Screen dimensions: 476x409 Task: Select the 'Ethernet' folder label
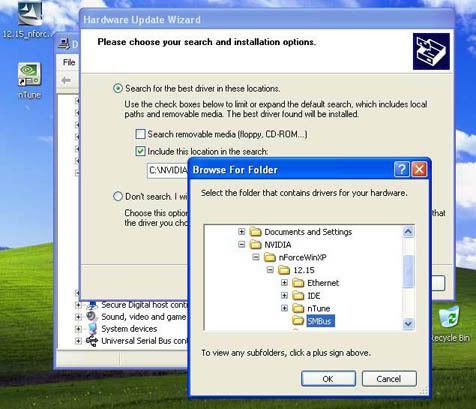(323, 283)
